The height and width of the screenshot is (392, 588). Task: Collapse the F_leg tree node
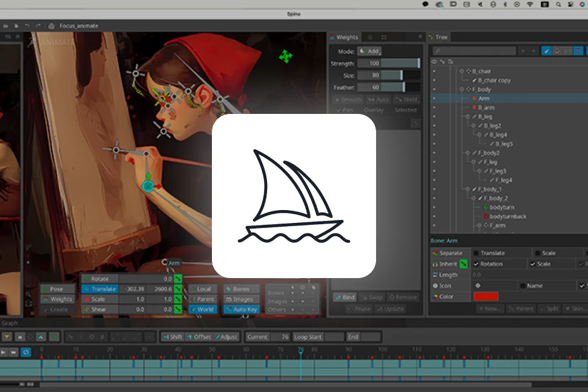(x=473, y=162)
